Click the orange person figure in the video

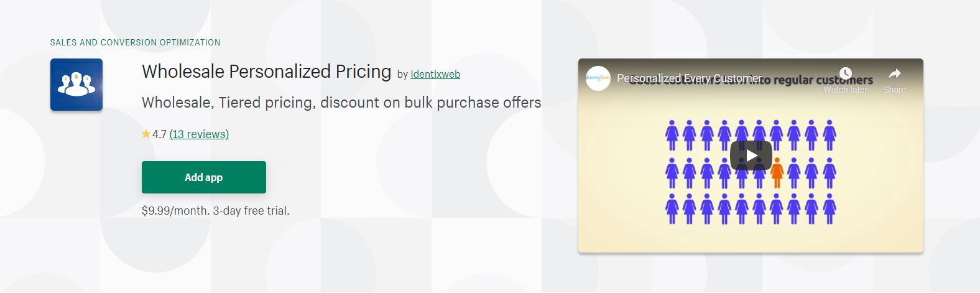point(777,173)
